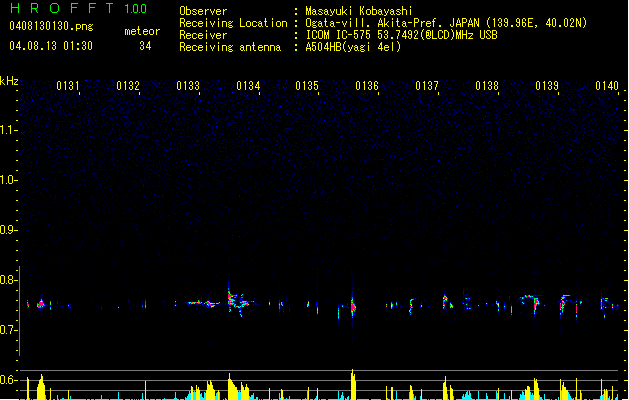
Task: Click the meteor echo between 0130 and 0131
Action: pos(41,304)
